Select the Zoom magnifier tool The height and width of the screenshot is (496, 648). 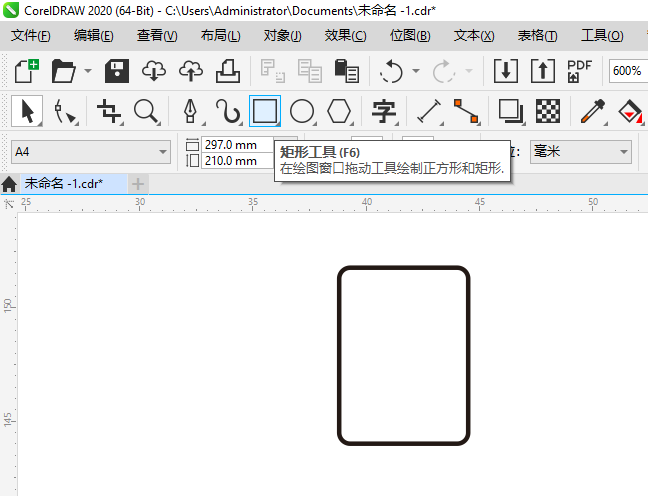(147, 111)
